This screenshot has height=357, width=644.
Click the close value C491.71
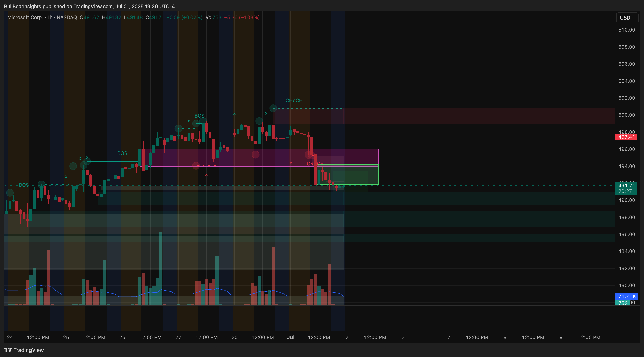154,17
